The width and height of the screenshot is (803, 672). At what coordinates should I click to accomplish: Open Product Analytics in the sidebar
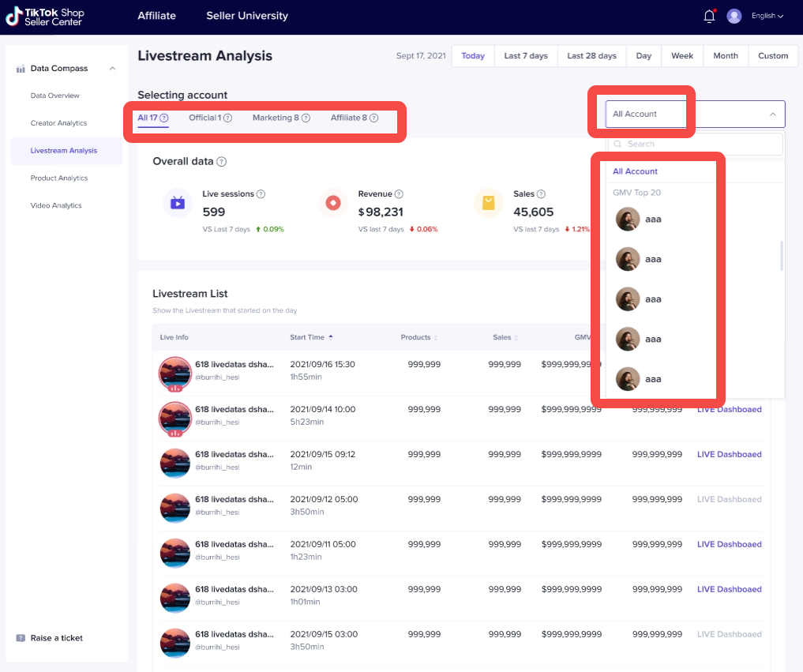59,178
